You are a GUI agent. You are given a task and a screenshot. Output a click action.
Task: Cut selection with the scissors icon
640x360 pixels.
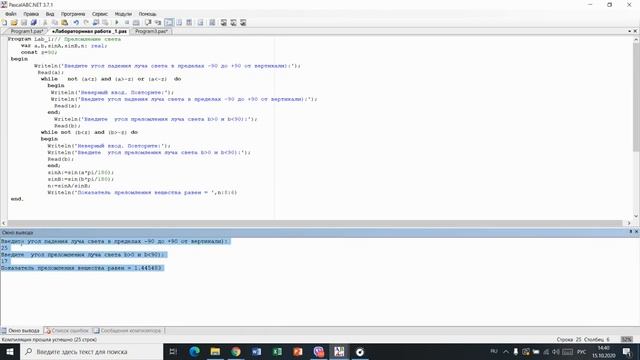(x=45, y=22)
